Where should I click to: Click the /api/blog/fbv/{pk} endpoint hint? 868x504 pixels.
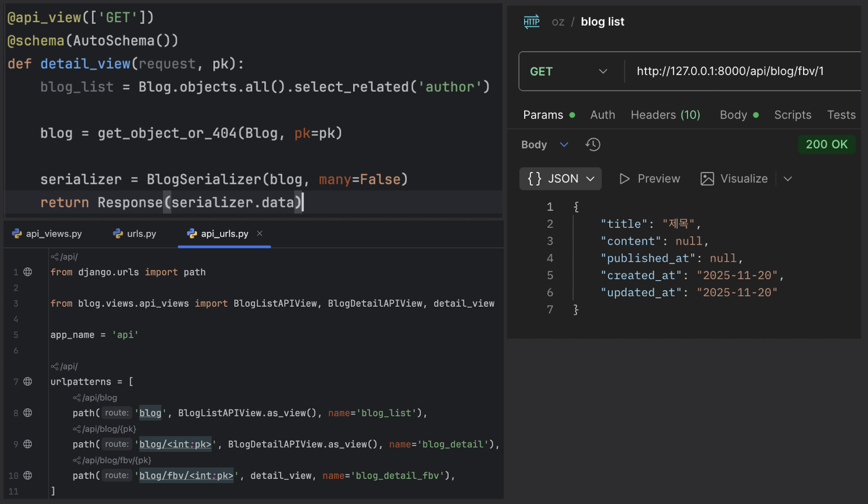[x=112, y=460]
